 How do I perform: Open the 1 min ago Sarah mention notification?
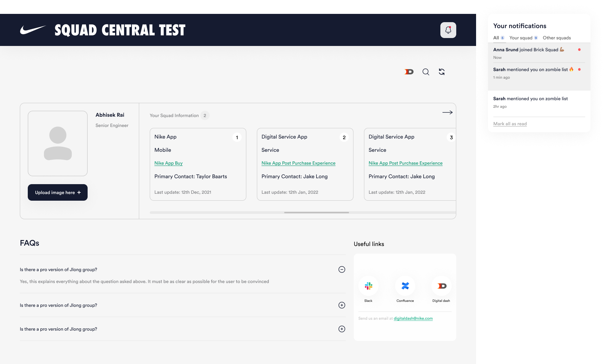pyautogui.click(x=539, y=73)
